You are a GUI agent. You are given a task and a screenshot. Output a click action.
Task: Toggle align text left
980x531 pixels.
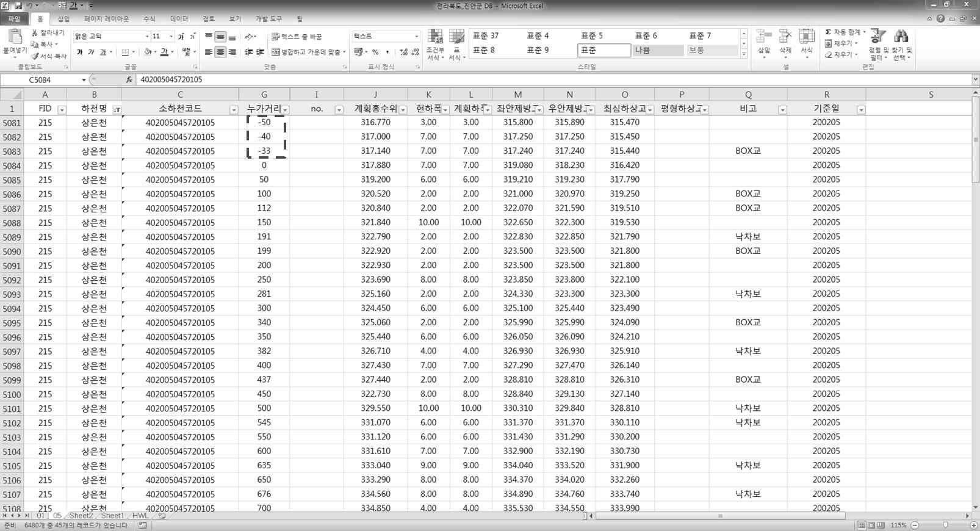[x=209, y=52]
